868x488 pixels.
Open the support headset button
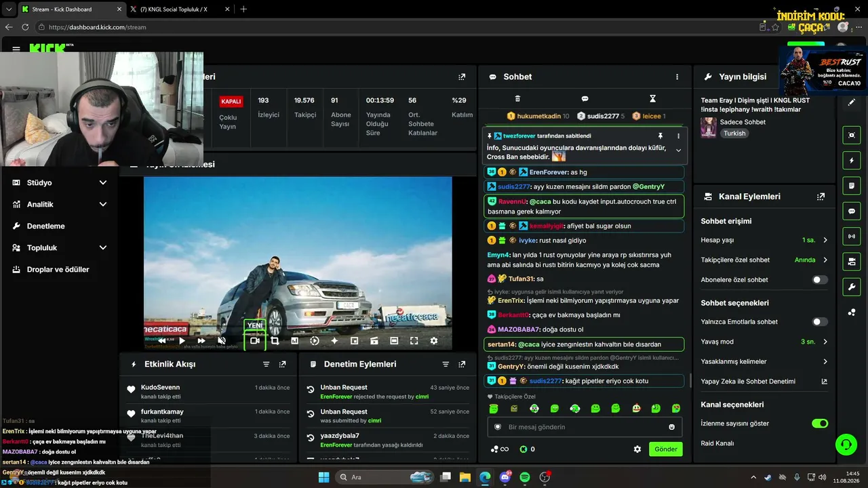click(846, 445)
